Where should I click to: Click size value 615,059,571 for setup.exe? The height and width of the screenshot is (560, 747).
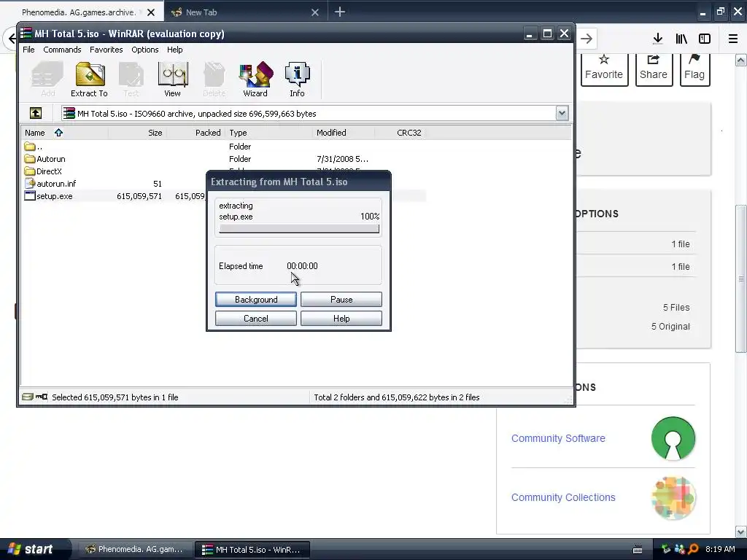(x=139, y=196)
